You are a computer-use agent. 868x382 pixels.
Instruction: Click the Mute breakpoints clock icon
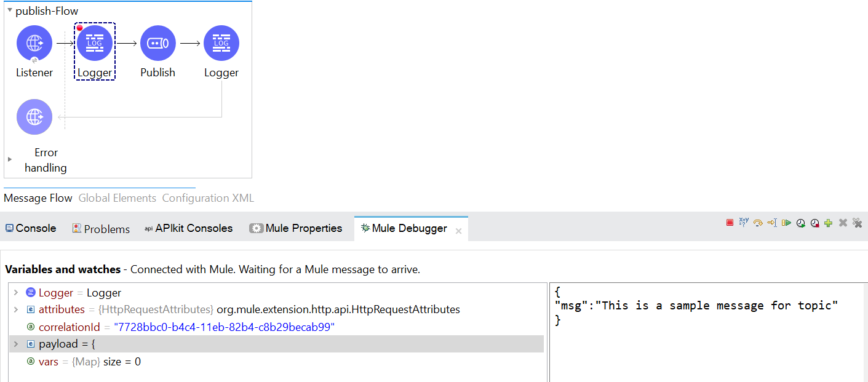[814, 223]
